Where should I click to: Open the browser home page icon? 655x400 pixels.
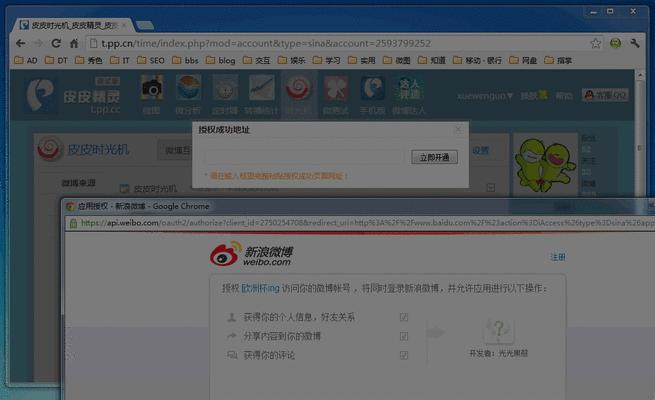74,43
